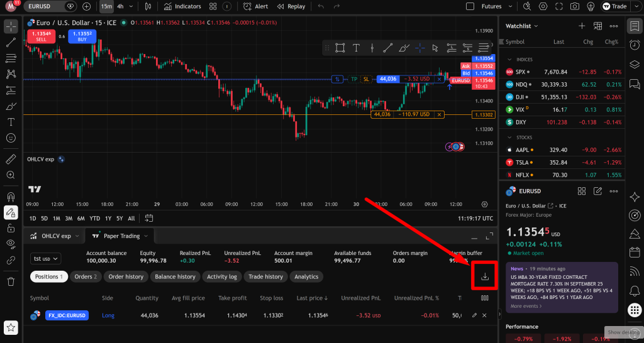
Task: Add a symbol to the Watchlist
Action: (x=582, y=26)
